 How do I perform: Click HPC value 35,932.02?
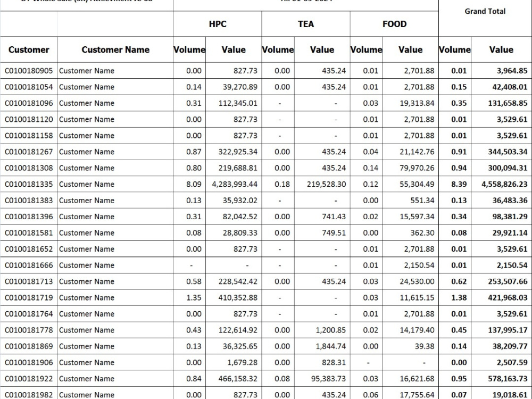tap(240, 201)
